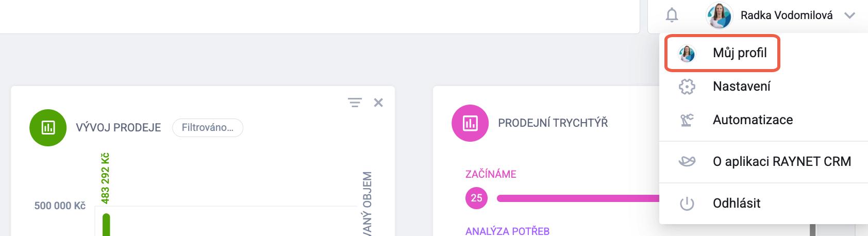Click the pink Prodejní trychtýř chart icon

click(470, 123)
